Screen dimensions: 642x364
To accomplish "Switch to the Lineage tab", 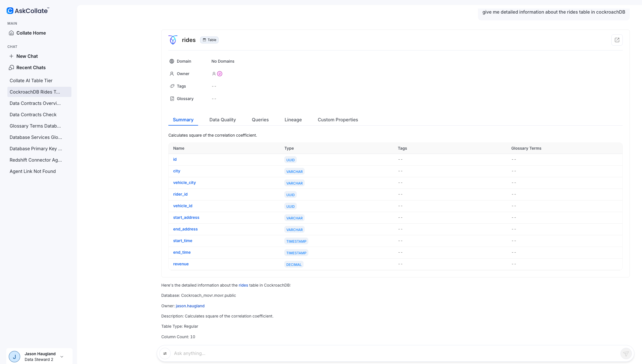I will tap(293, 120).
